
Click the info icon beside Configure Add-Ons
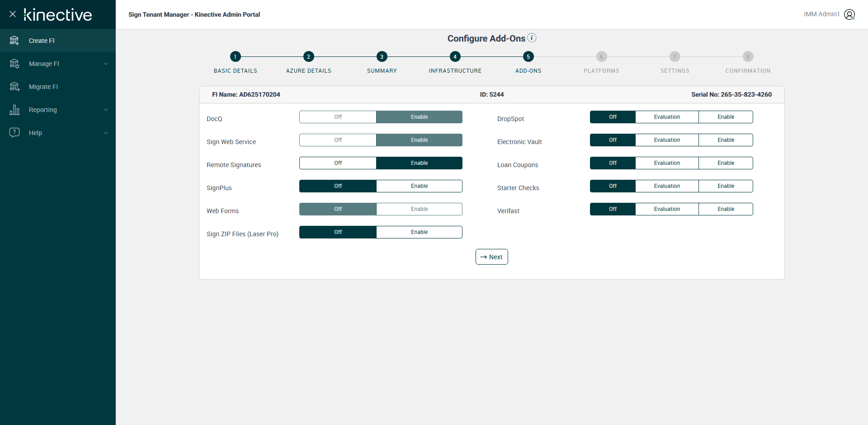(532, 37)
